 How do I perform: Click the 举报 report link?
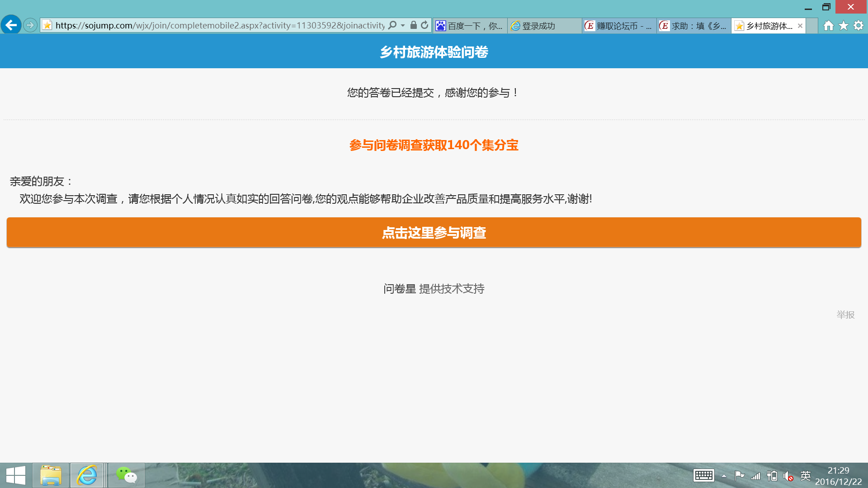[x=845, y=314]
